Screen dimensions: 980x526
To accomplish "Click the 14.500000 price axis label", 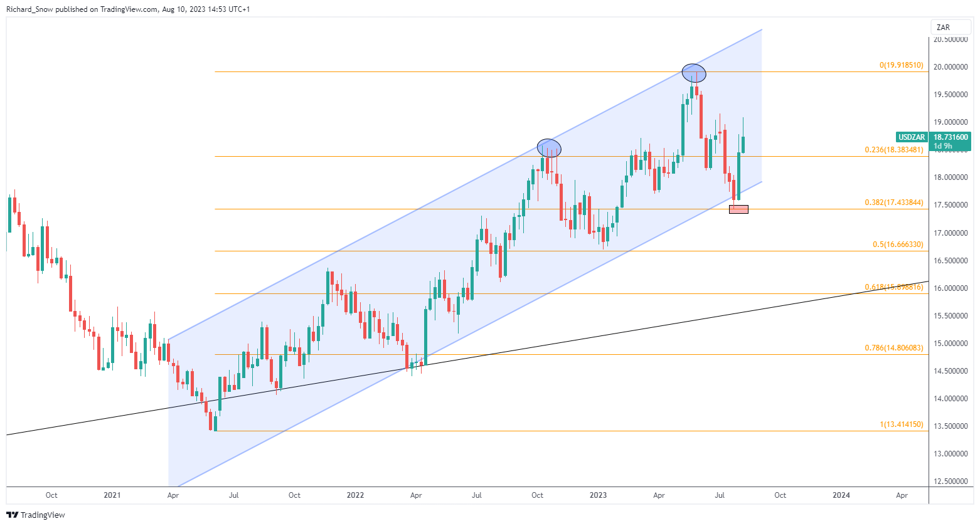I will [951, 371].
